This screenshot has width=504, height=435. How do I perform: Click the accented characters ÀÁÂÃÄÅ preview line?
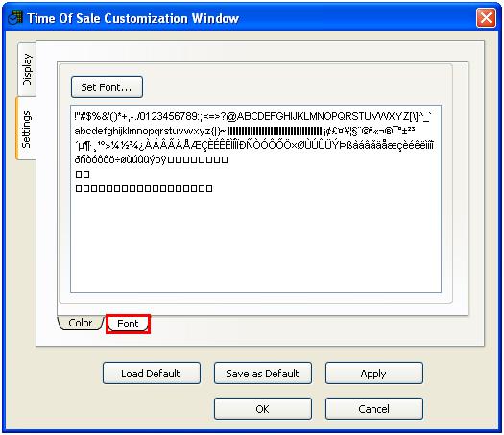[254, 145]
